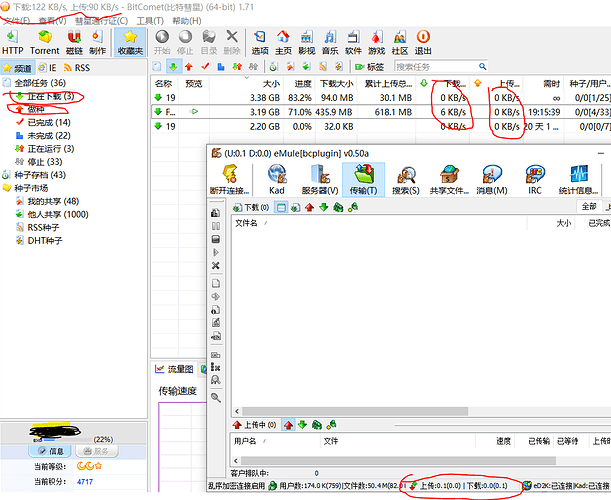Click the X cancel icon in eMule side toolbar

click(215, 266)
